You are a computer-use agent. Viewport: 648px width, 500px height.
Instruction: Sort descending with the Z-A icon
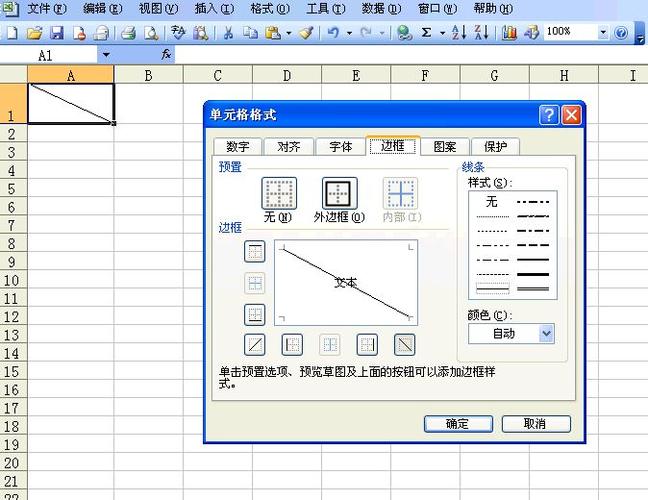tap(481, 32)
